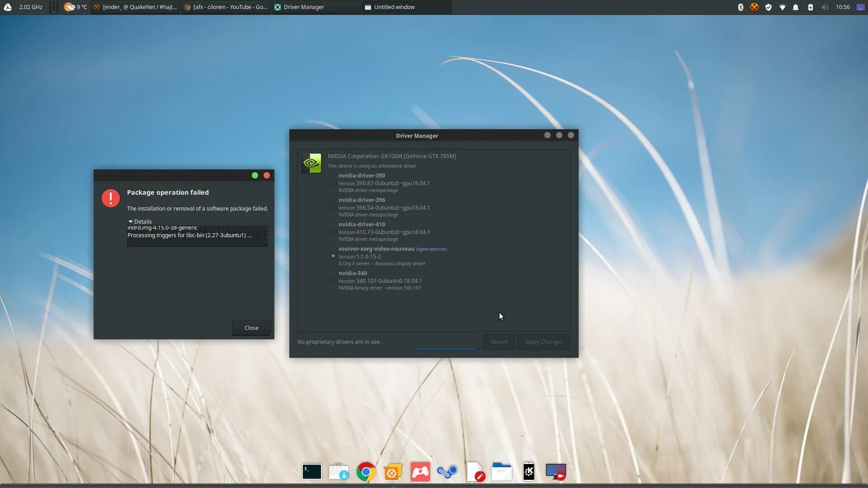This screenshot has width=868, height=488.
Task: Open the screen recorder icon in dock
Action: [x=556, y=472]
